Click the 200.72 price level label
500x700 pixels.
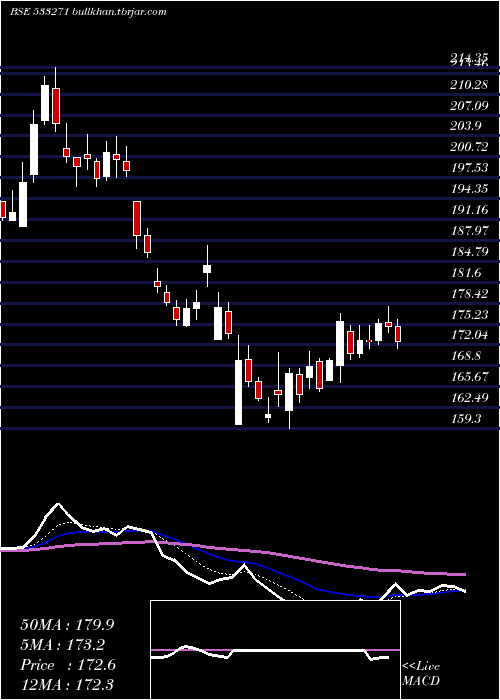[469, 146]
